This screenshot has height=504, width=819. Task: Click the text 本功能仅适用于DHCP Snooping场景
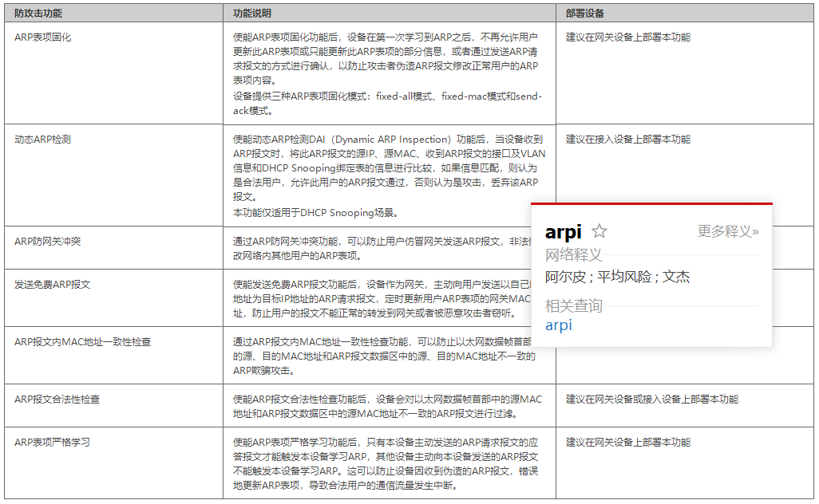click(x=316, y=213)
